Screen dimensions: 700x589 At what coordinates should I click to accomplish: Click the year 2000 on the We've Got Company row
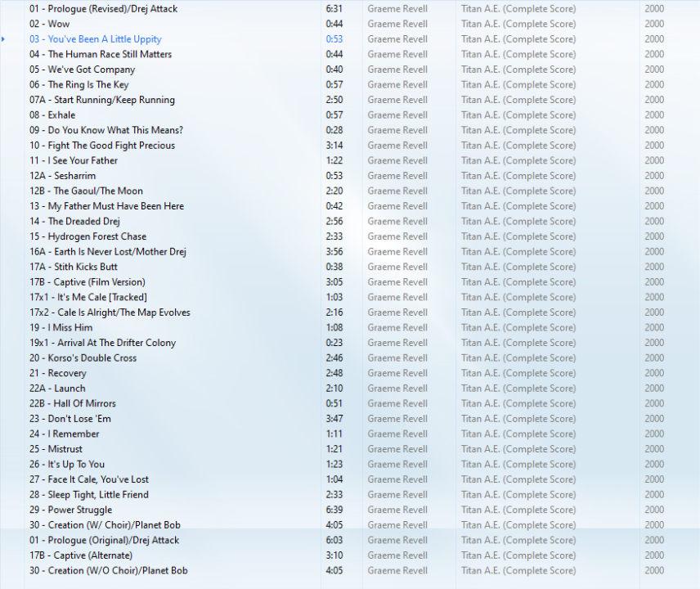(x=654, y=70)
